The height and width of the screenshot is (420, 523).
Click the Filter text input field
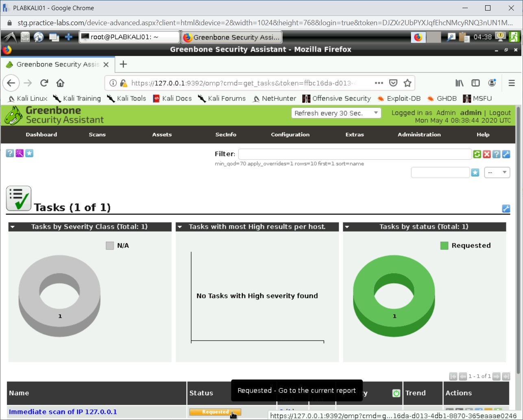[355, 154]
